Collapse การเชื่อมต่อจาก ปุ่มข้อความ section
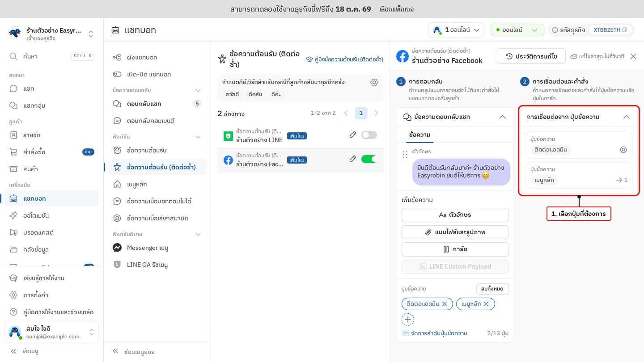This screenshot has height=362, width=644. 627,117
